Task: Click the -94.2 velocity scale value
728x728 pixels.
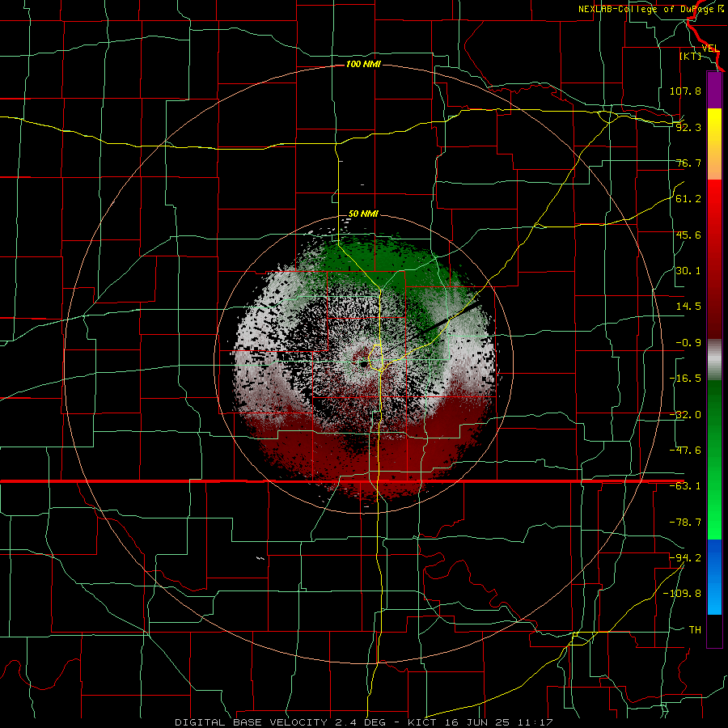Action: (x=685, y=558)
